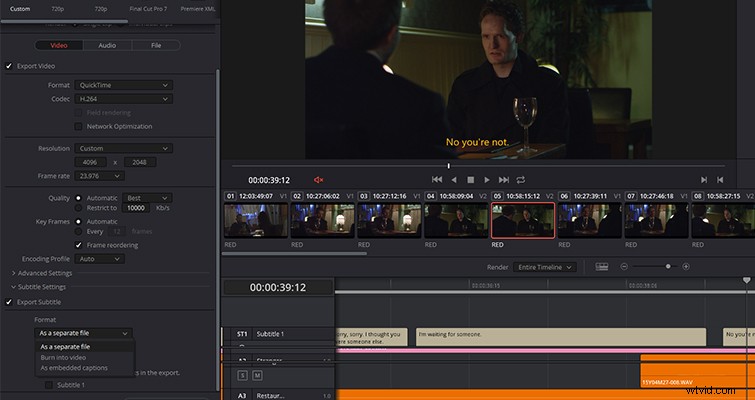The height and width of the screenshot is (400, 755).
Task: Choose 'As embedded captions' option
Action: (85, 368)
